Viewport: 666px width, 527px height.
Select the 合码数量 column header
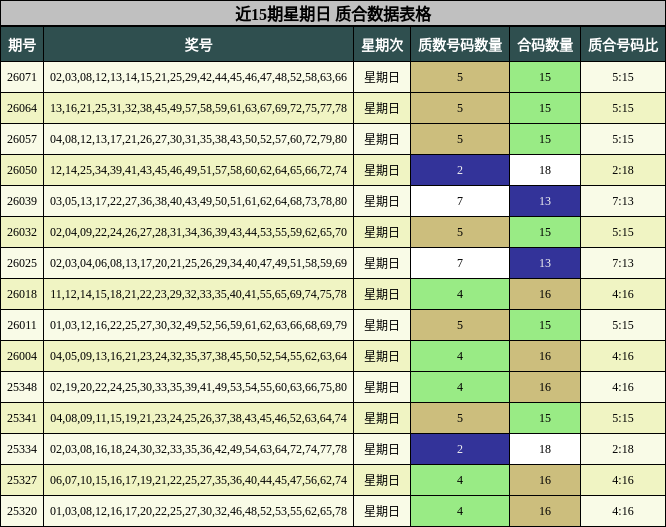point(545,45)
